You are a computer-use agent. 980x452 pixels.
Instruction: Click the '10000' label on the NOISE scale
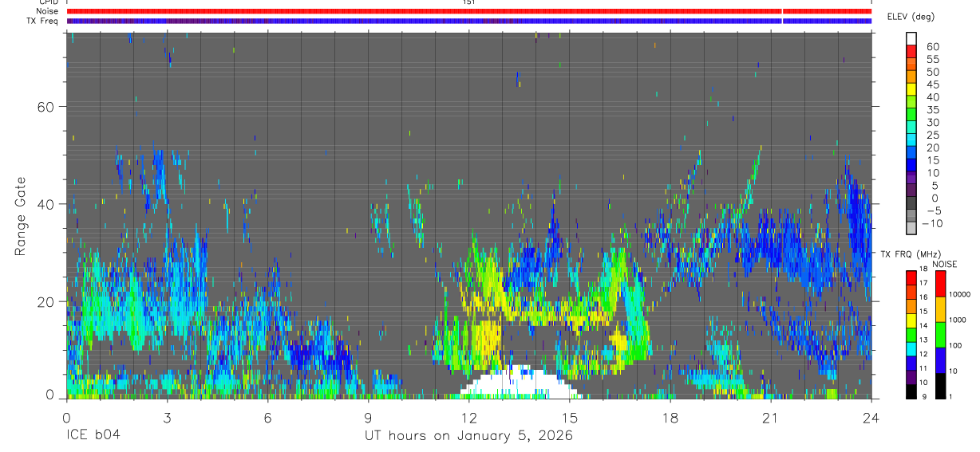(960, 294)
